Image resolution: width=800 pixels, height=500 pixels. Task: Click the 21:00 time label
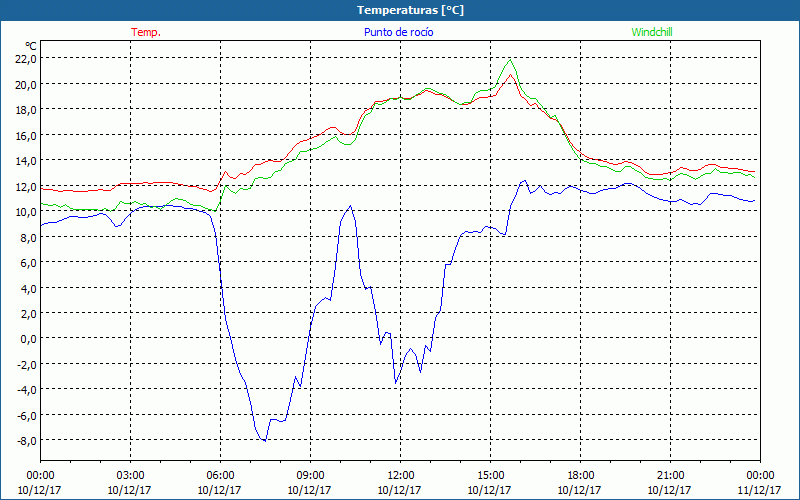670,476
